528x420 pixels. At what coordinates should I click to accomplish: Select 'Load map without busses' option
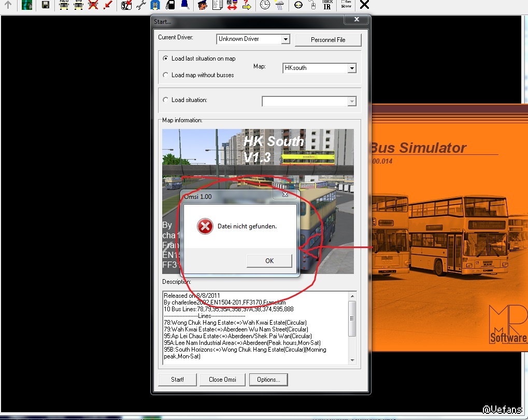pyautogui.click(x=166, y=75)
